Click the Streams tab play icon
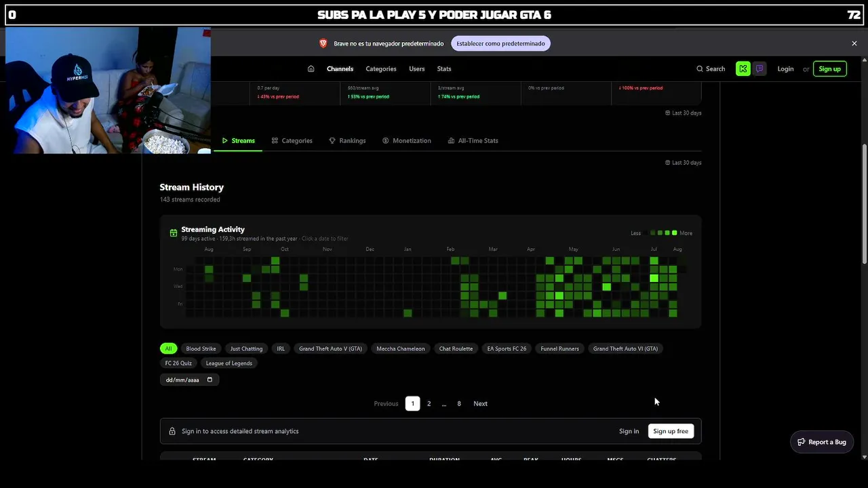The height and width of the screenshot is (488, 868). coord(225,141)
